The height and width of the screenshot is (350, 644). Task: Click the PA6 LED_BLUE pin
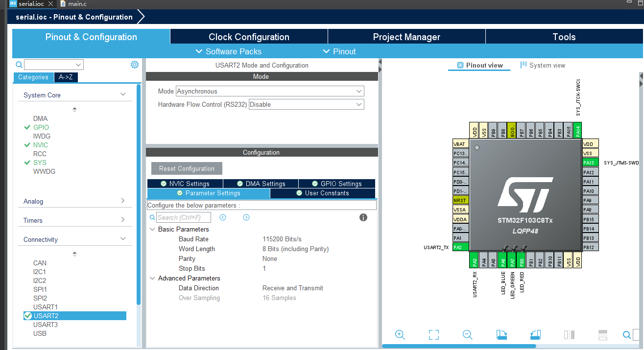(502, 259)
